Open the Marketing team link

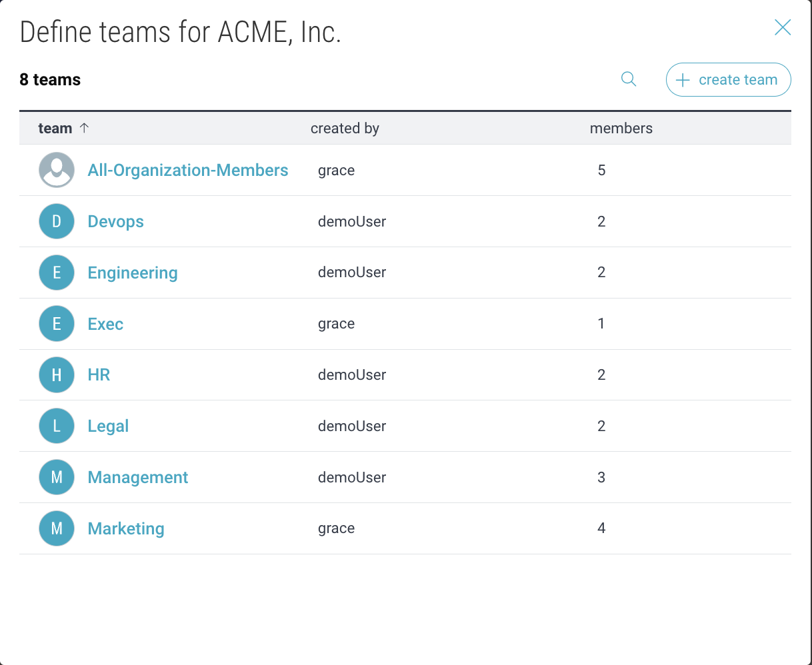pos(126,529)
